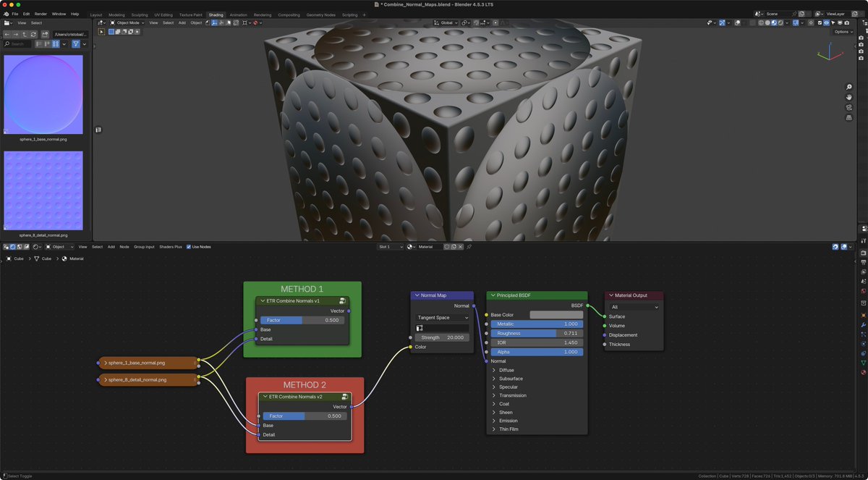This screenshot has width=868, height=480.
Task: Click the node group icon on ETR Combine Normals v1
Action: 342,301
